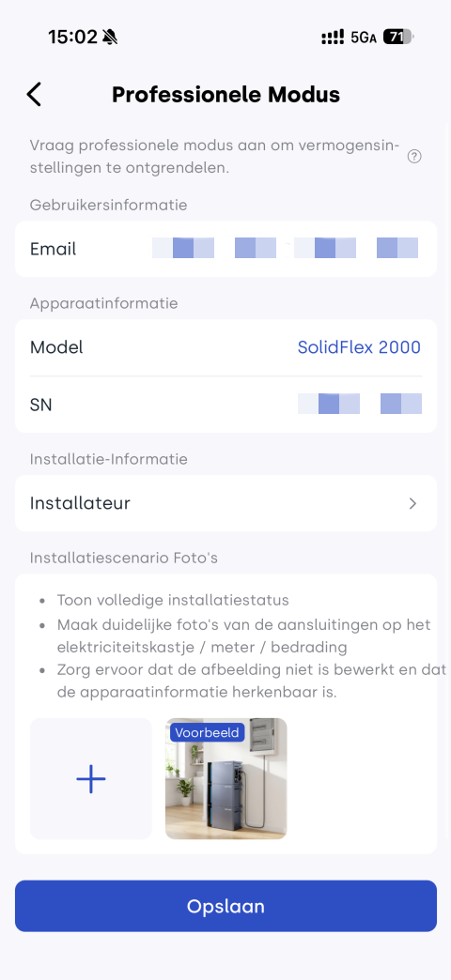Tap the SN serial number row

pyautogui.click(x=225, y=405)
